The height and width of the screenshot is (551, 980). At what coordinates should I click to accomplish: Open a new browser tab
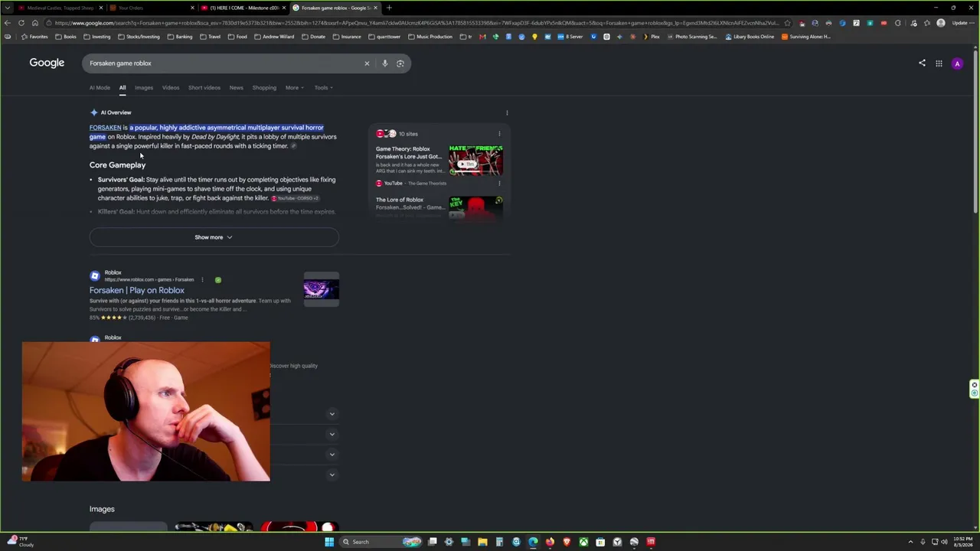pyautogui.click(x=389, y=8)
